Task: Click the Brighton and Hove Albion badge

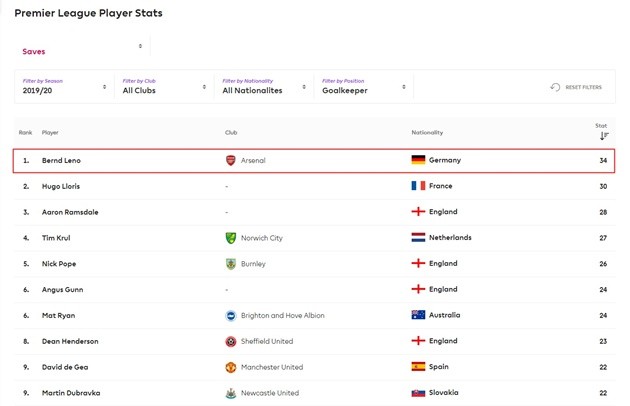Action: pos(232,316)
